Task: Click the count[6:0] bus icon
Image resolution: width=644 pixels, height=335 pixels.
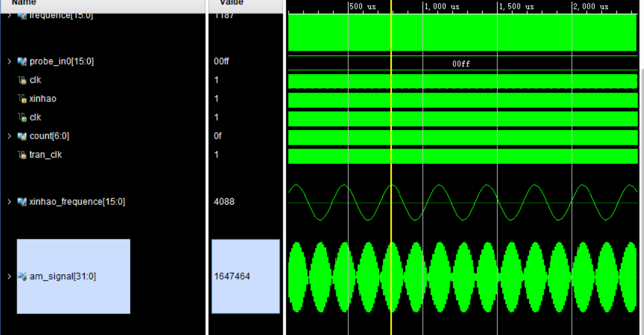Action: 22,136
